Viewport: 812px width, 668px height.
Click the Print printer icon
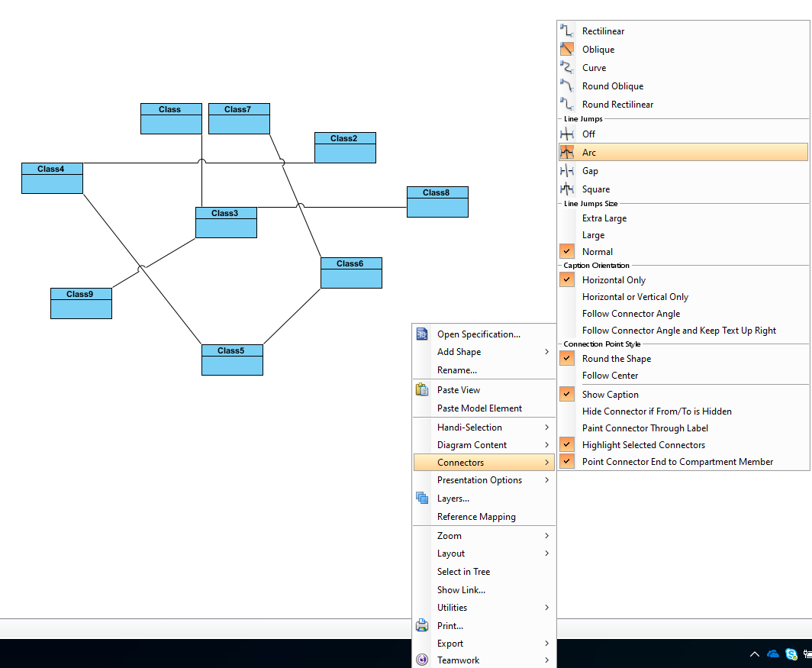point(422,625)
